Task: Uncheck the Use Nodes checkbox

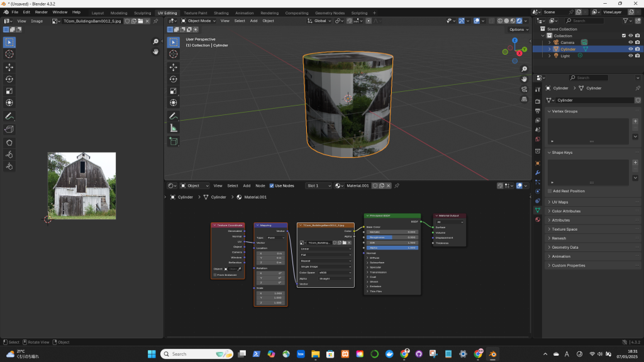Action: (x=272, y=186)
